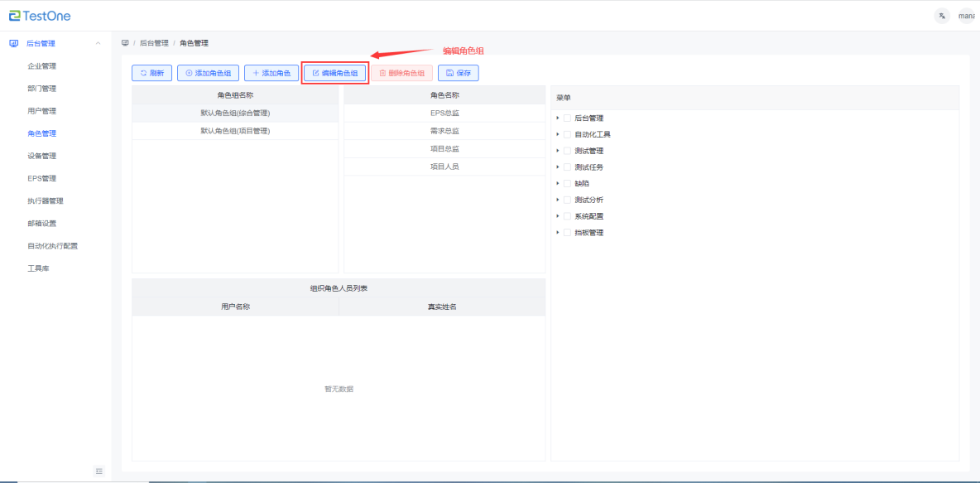Screen dimensions: 980x483
Task: Click the 编辑角色组 button
Action: pyautogui.click(x=335, y=73)
